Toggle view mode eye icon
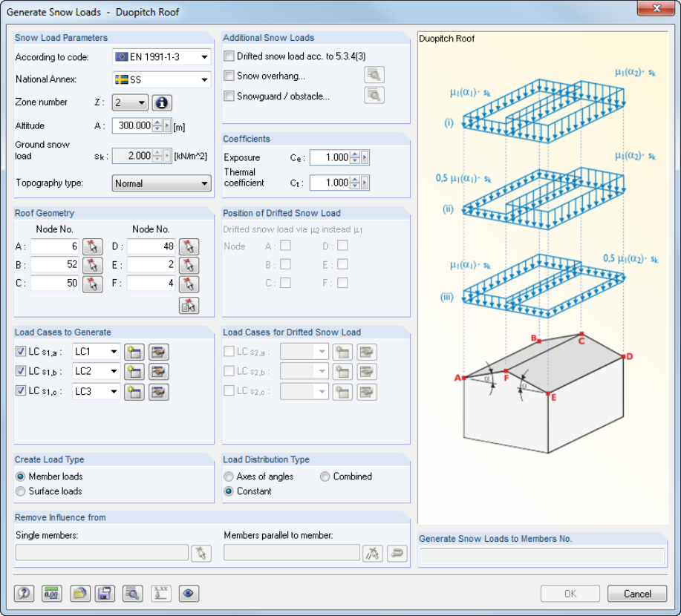The height and width of the screenshot is (616, 681). 189,594
